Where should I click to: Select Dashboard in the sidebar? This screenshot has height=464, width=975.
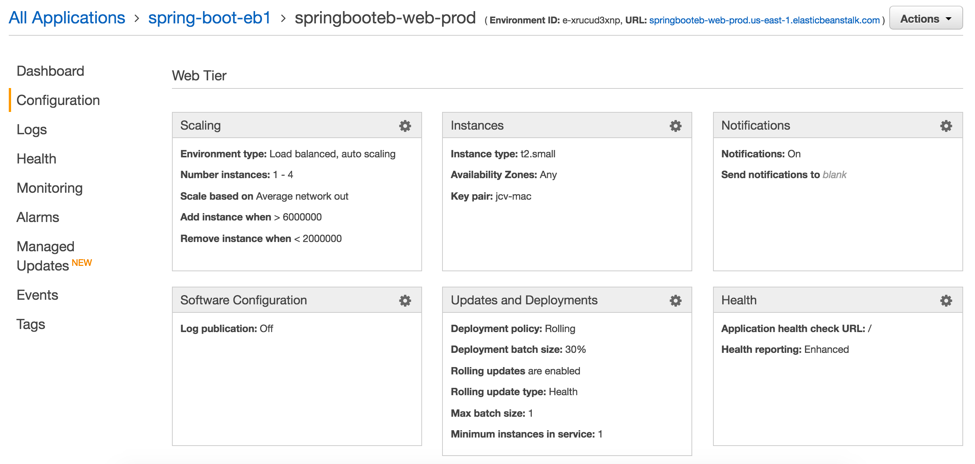(x=50, y=71)
